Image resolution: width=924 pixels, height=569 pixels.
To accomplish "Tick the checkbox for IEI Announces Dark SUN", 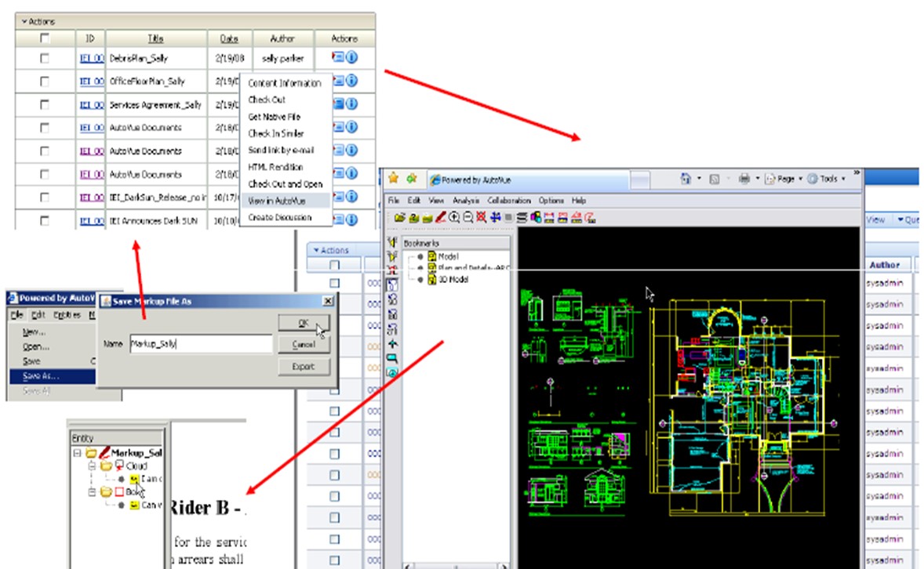I will click(x=45, y=220).
